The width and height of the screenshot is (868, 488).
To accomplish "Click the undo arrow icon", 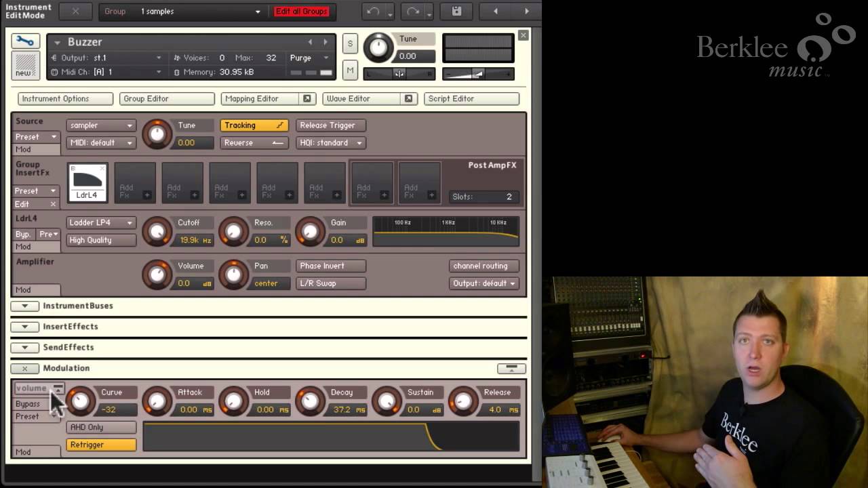I will 372,12.
